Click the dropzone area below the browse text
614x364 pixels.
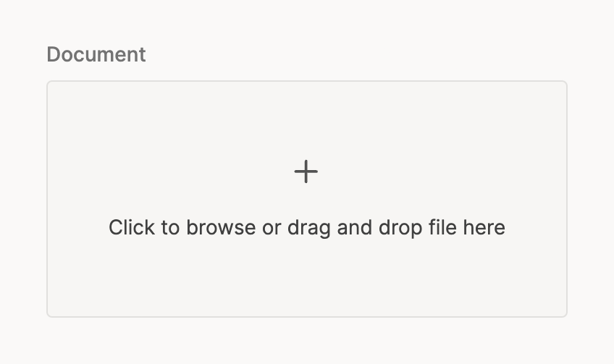coord(306,279)
